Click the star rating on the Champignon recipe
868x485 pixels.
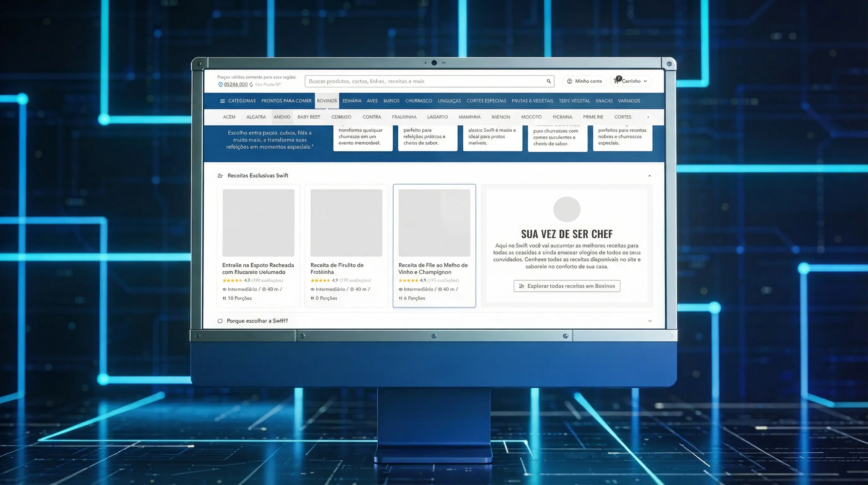(408, 280)
